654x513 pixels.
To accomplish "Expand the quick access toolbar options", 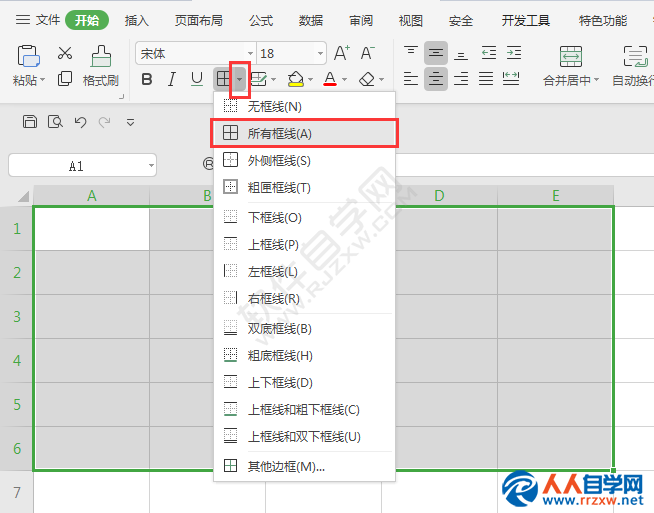I will 131,122.
